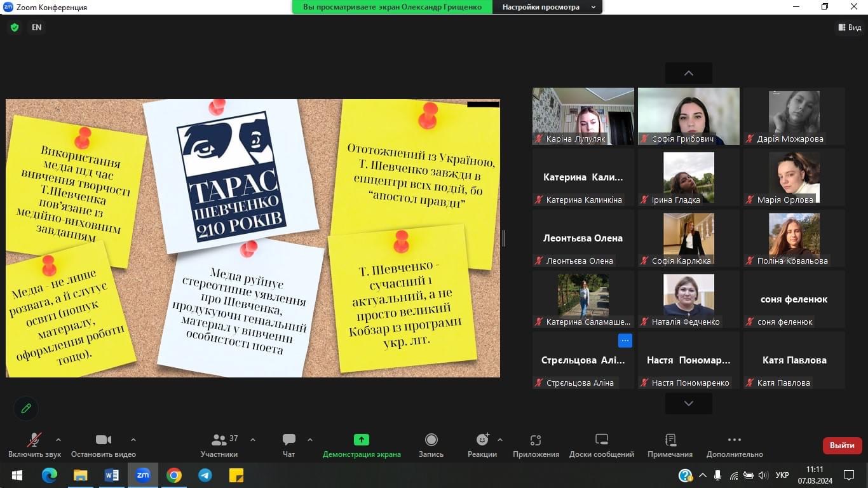Open File Explorer from the taskbar
This screenshot has width=868, height=488.
(80, 475)
